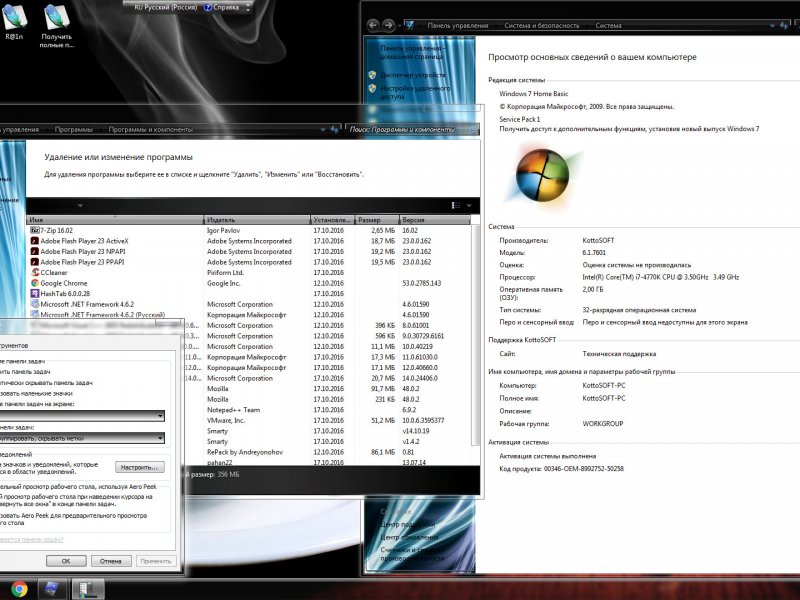Click the Control Panel icon in the Система address bar
This screenshot has height=600, width=800.
point(410,24)
